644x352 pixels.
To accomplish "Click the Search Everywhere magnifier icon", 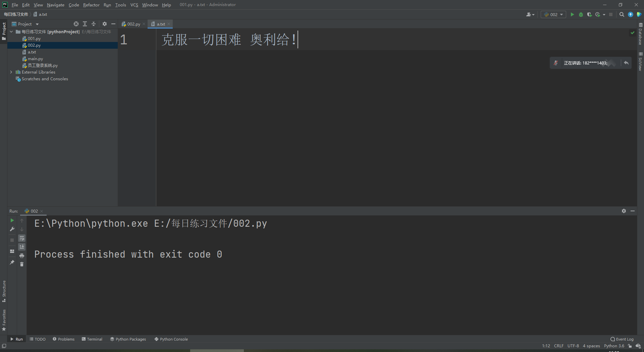I will pos(622,14).
